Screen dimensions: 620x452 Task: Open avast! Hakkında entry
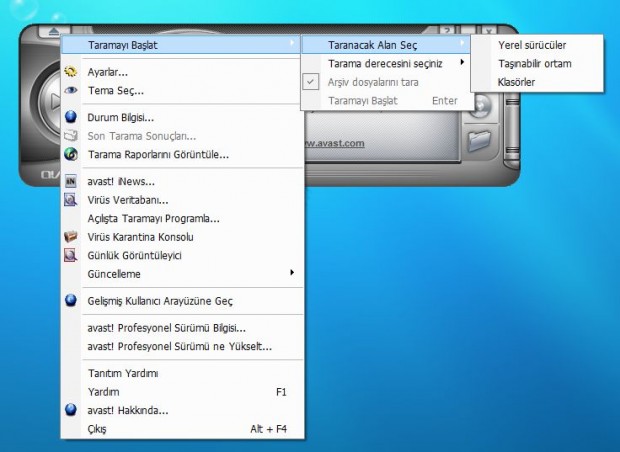point(182,410)
